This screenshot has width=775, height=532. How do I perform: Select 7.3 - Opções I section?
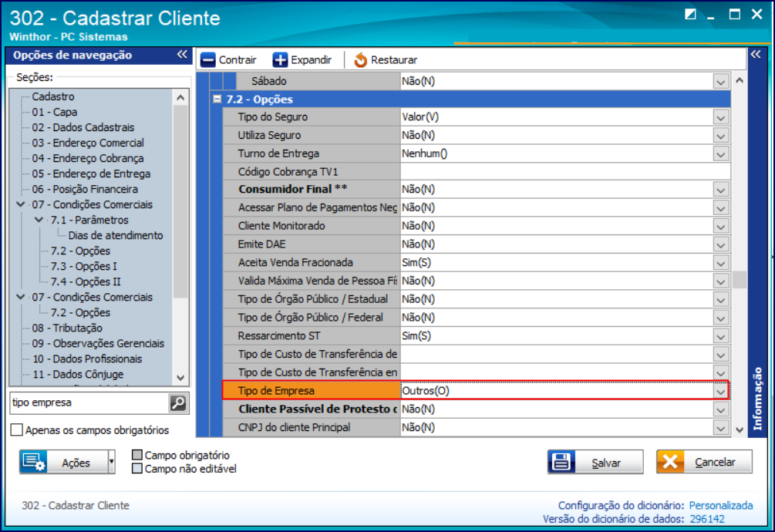(x=83, y=266)
